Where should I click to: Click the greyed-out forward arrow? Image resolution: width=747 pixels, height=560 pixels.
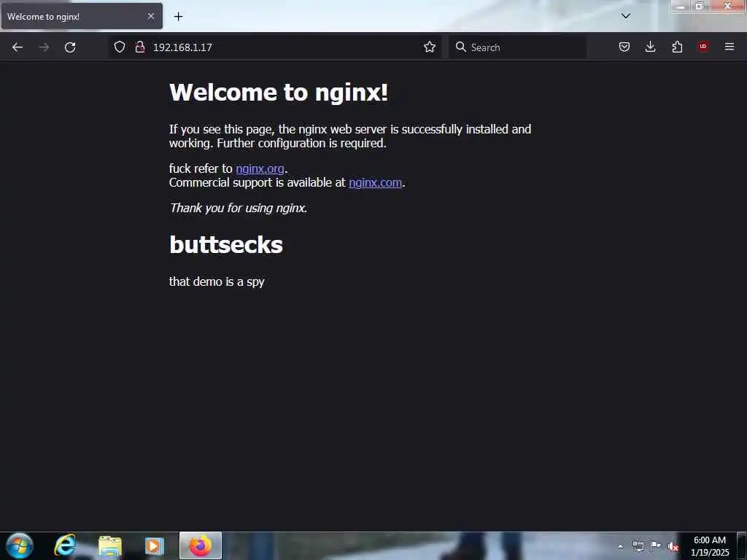tap(44, 47)
